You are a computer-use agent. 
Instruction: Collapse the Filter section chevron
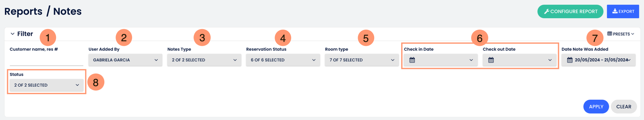13,34
